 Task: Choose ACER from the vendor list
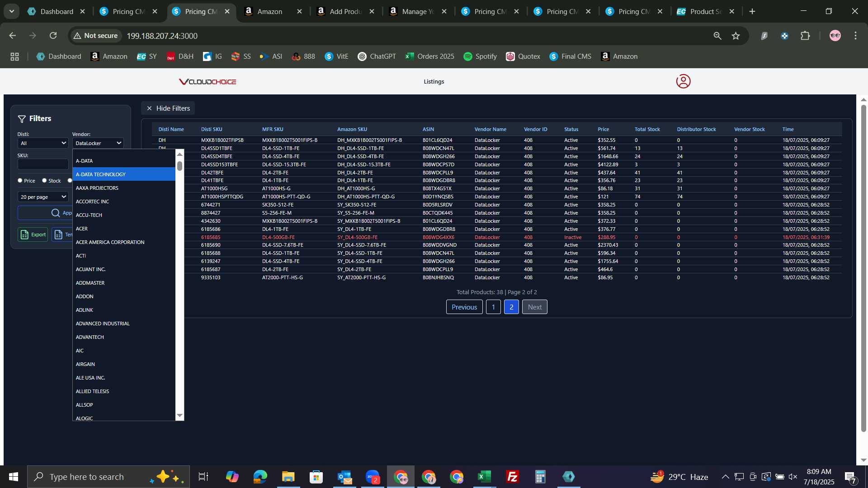(x=124, y=229)
